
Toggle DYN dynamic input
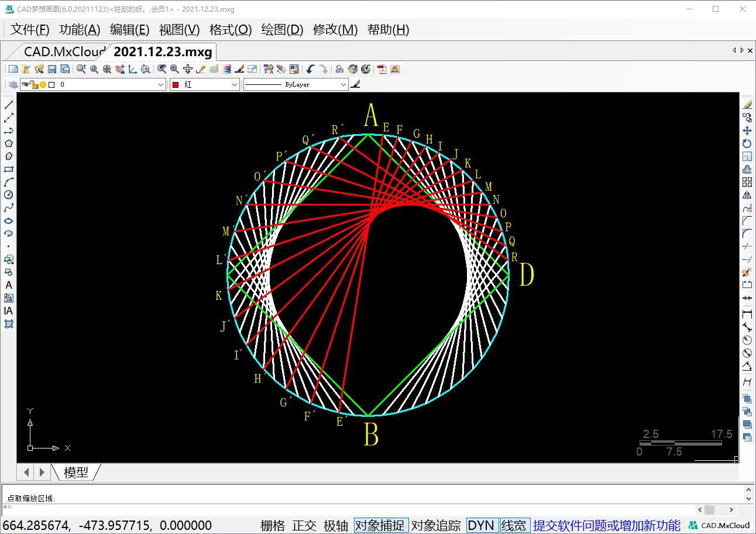pyautogui.click(x=482, y=525)
